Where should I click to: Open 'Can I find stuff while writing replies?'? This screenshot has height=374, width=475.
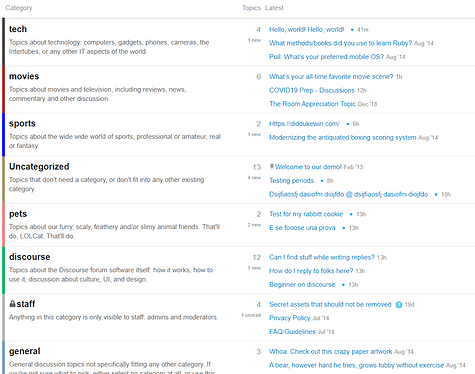(322, 257)
